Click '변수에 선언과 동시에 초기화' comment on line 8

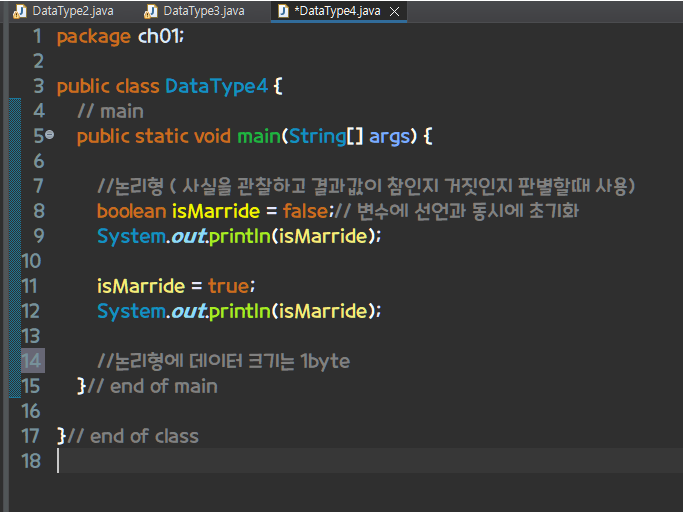point(468,211)
